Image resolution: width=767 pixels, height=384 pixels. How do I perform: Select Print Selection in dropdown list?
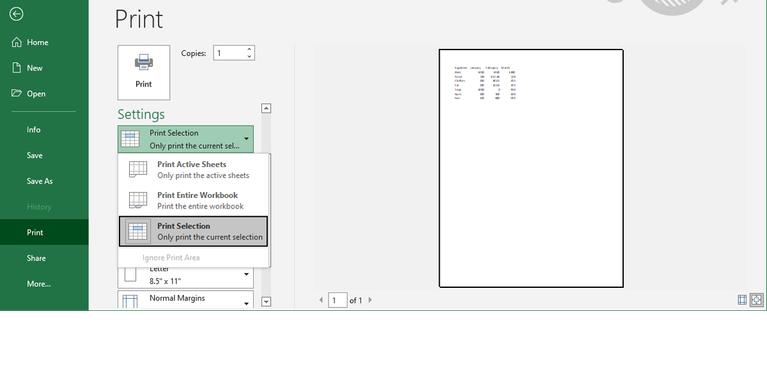point(194,231)
